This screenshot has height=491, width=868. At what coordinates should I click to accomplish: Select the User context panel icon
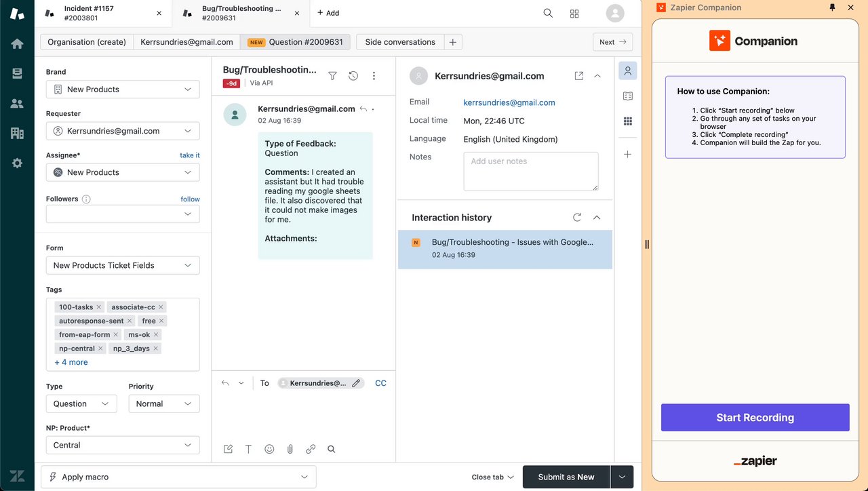tap(628, 71)
